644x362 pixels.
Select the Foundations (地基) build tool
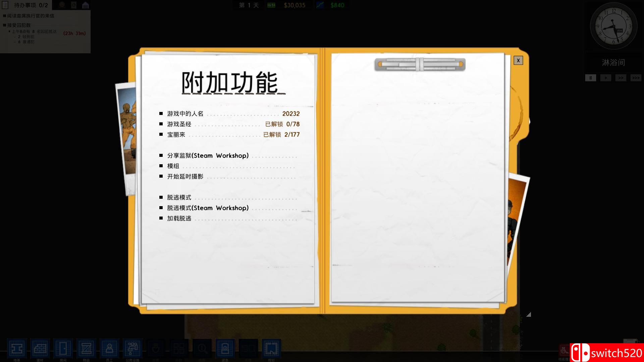17,349
